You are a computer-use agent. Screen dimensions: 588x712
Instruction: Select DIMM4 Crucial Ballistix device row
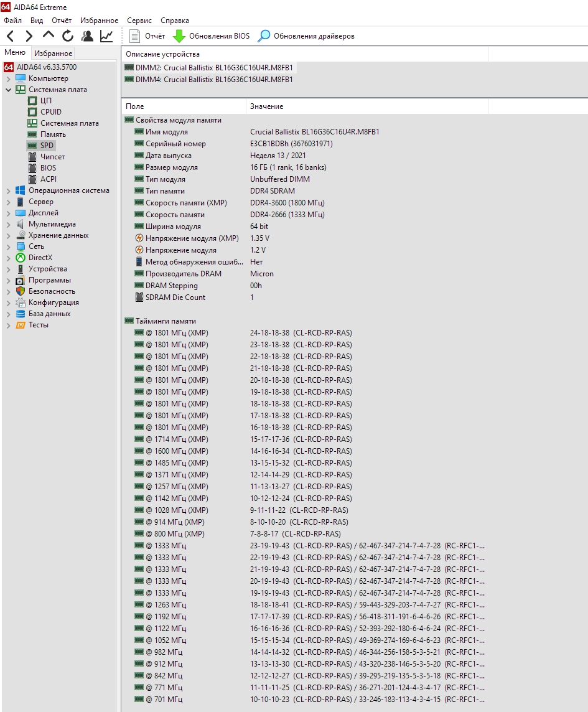coord(209,80)
